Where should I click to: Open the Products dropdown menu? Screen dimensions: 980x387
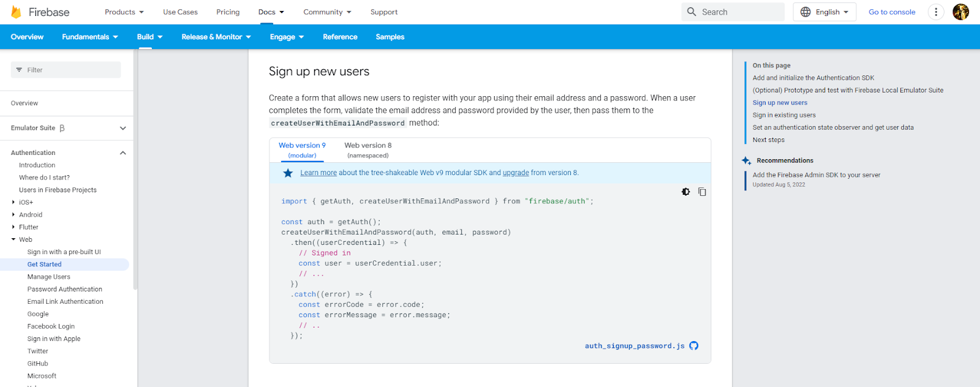[x=124, y=12]
